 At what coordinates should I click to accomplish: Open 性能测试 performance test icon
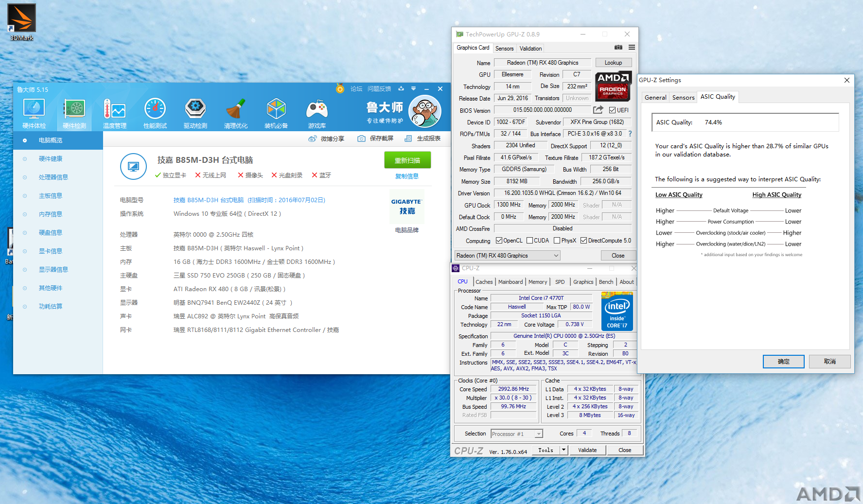(x=155, y=113)
